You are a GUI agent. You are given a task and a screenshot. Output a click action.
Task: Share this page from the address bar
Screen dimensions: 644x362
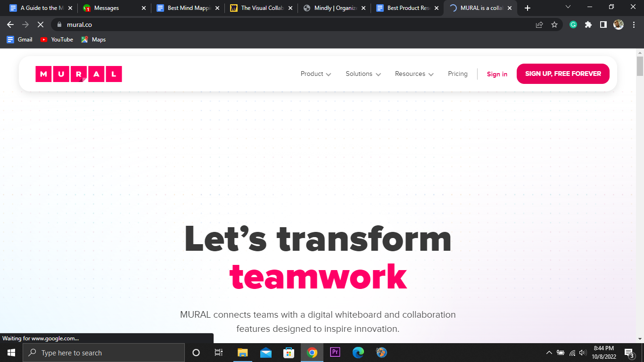point(539,25)
